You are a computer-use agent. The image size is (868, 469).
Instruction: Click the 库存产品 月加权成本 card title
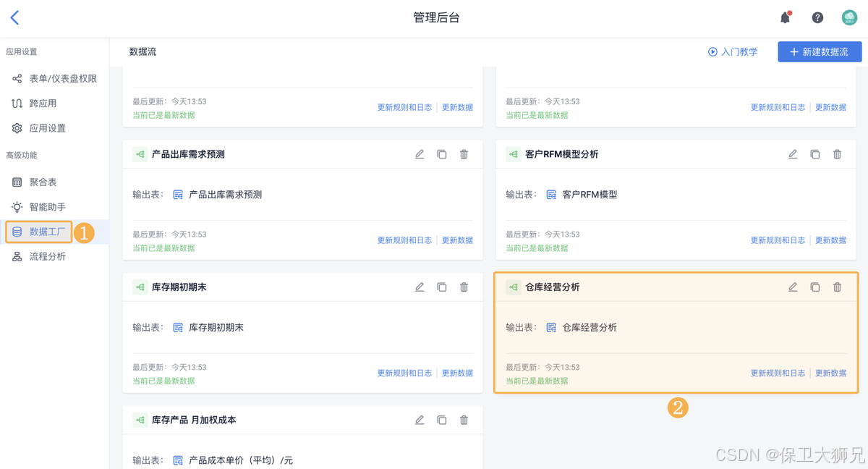194,420
